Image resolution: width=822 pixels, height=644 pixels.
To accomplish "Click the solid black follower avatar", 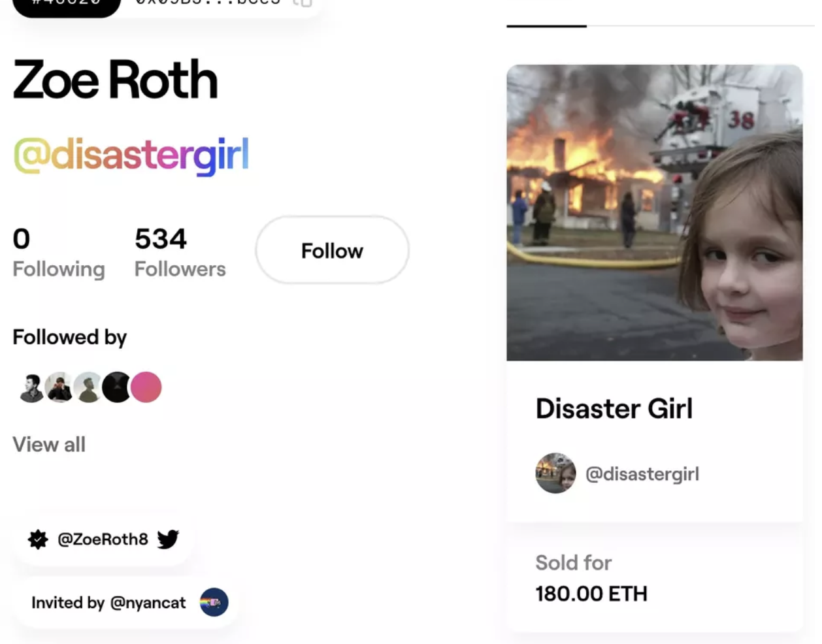I will coord(117,387).
